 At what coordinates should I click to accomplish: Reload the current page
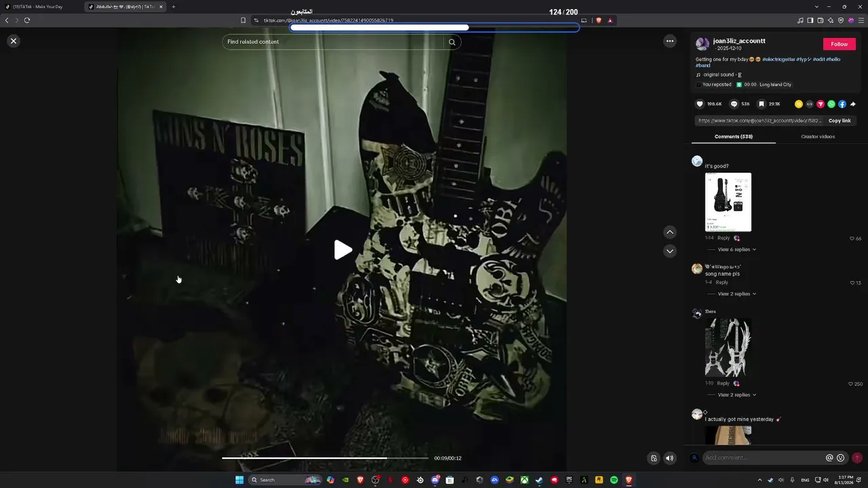coord(27,20)
